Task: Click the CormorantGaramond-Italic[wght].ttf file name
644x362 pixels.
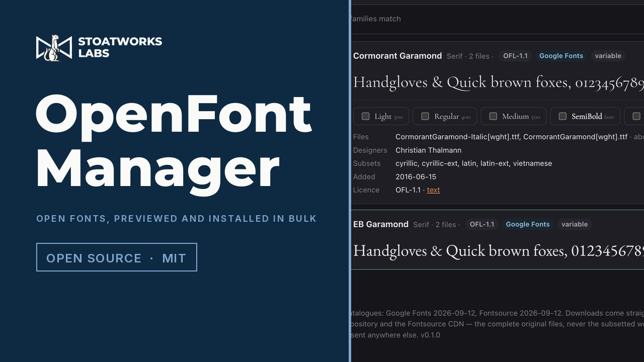Action: pyautogui.click(x=457, y=137)
